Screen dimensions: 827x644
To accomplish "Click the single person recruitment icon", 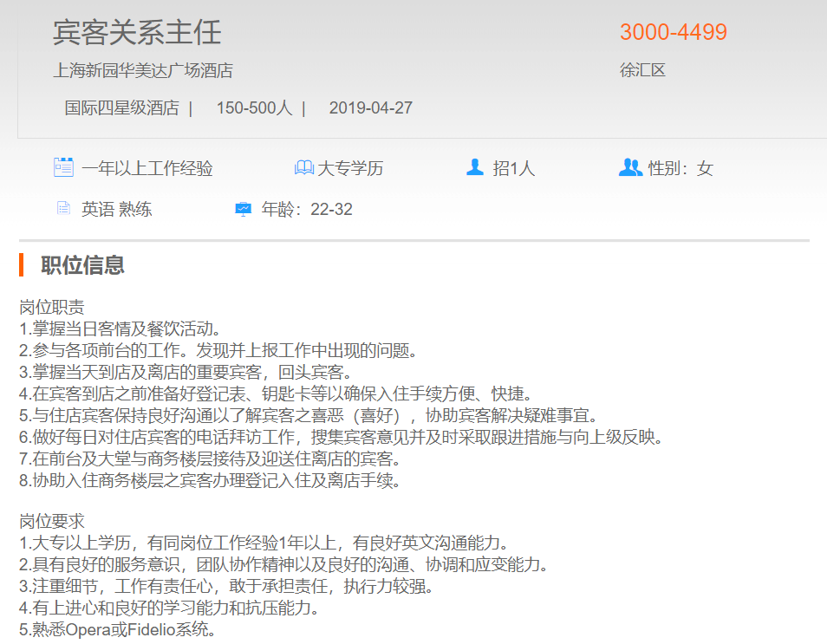I will click(x=474, y=167).
